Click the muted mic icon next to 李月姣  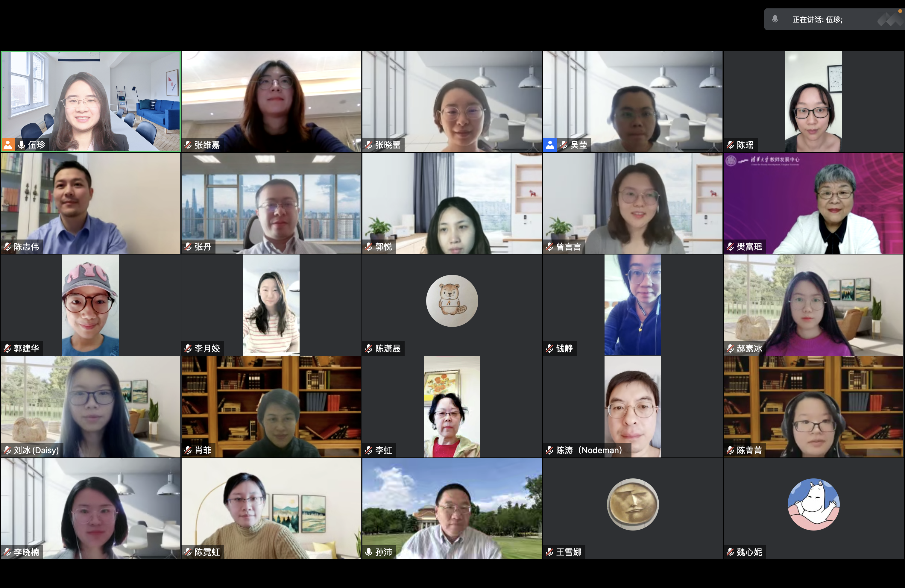(x=188, y=348)
